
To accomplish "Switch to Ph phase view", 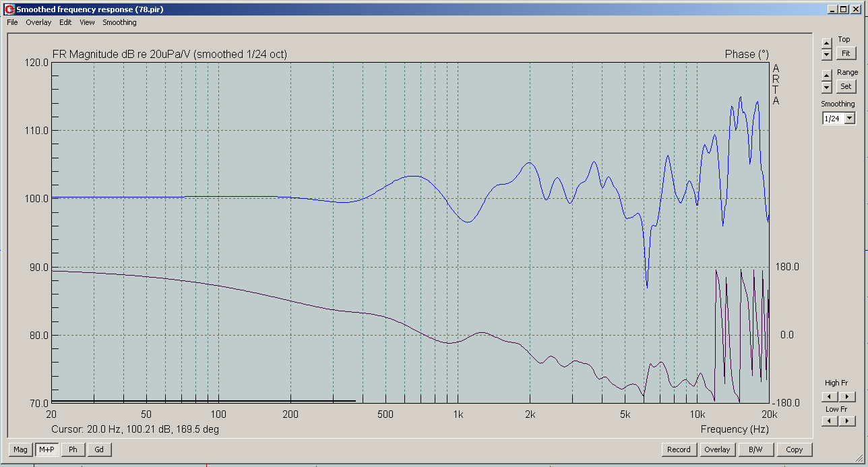I will 73,449.
